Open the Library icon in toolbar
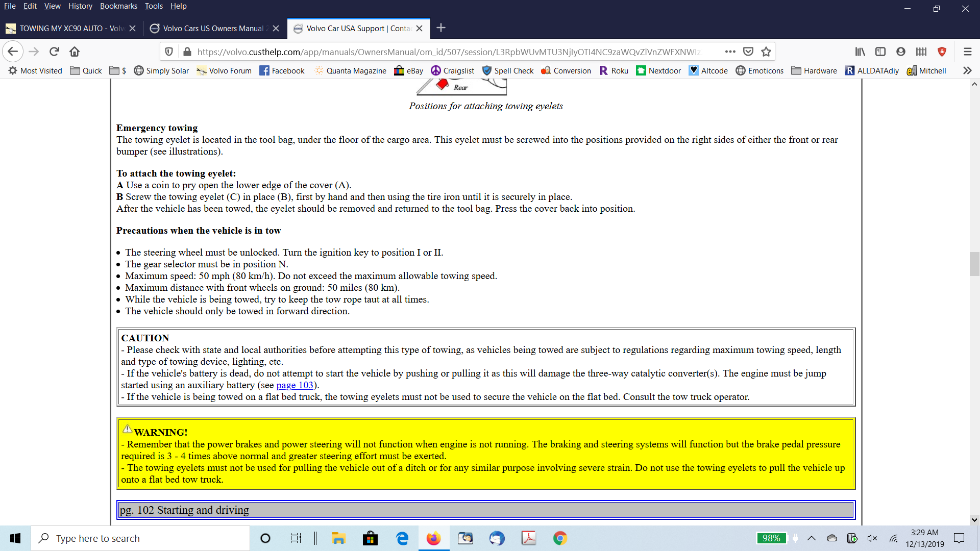The image size is (980, 551). point(860,52)
